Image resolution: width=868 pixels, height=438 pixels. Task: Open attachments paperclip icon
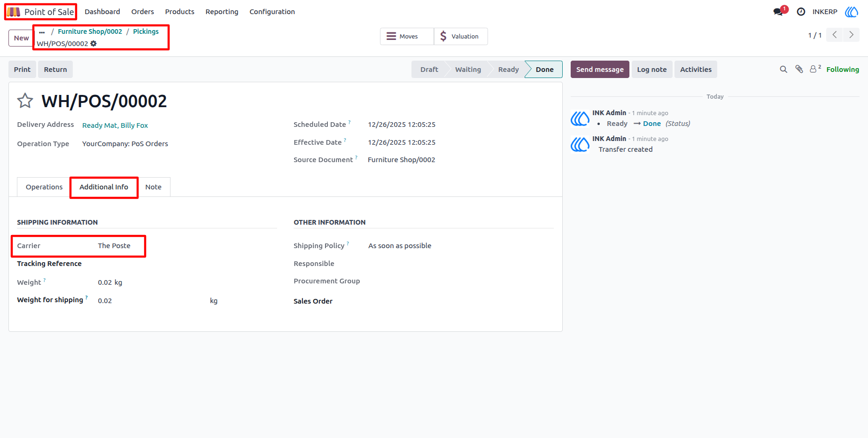[799, 70]
